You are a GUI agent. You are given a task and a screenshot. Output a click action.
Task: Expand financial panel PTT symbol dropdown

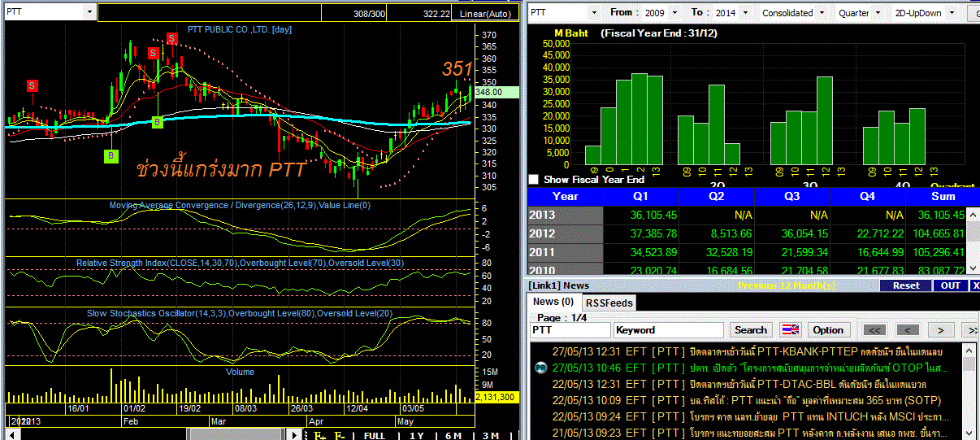tap(595, 13)
